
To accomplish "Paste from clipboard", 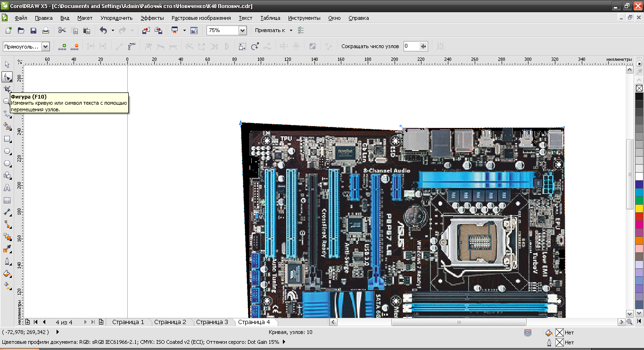I will (87, 30).
